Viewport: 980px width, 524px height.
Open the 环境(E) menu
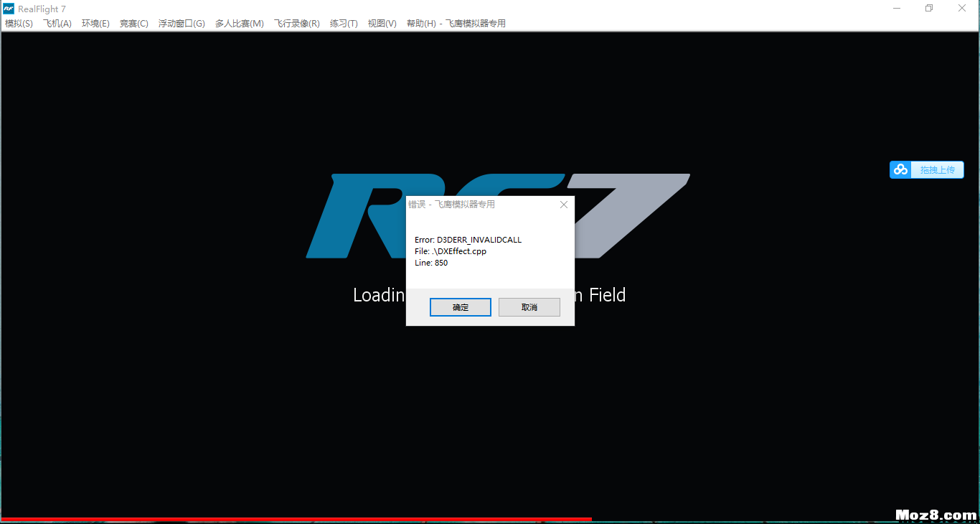pos(95,23)
